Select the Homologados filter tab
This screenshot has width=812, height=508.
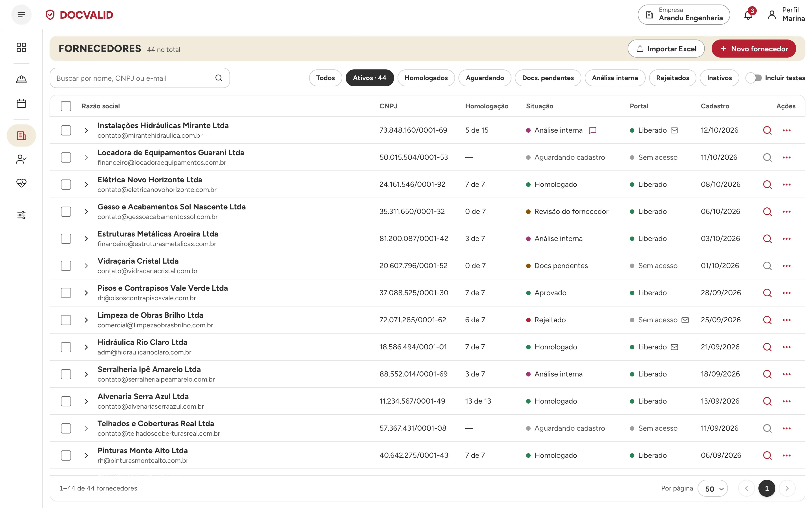pos(426,78)
